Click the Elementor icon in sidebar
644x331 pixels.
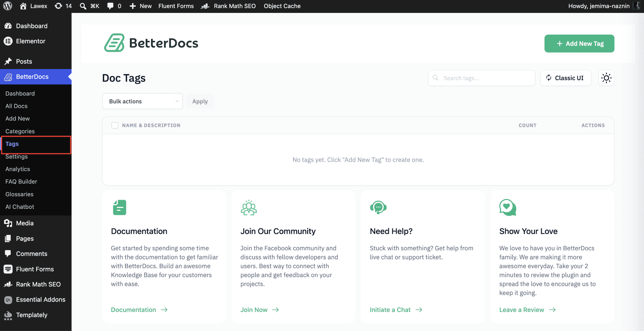pyautogui.click(x=8, y=41)
